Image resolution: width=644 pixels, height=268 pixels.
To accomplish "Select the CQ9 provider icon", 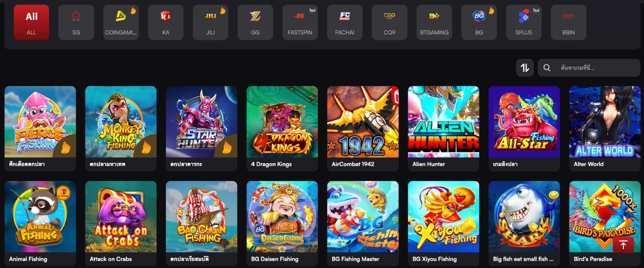I will (389, 17).
